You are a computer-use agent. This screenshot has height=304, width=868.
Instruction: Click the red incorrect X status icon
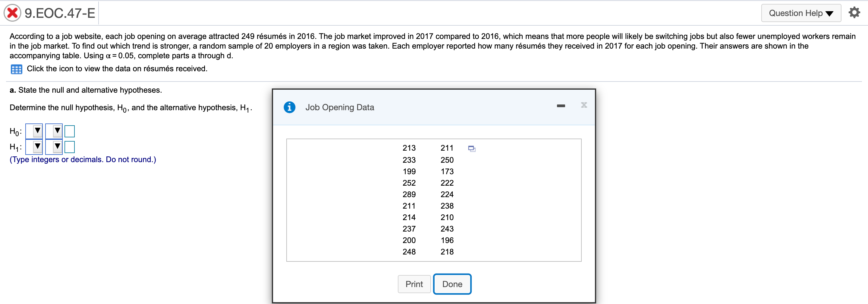(x=12, y=12)
